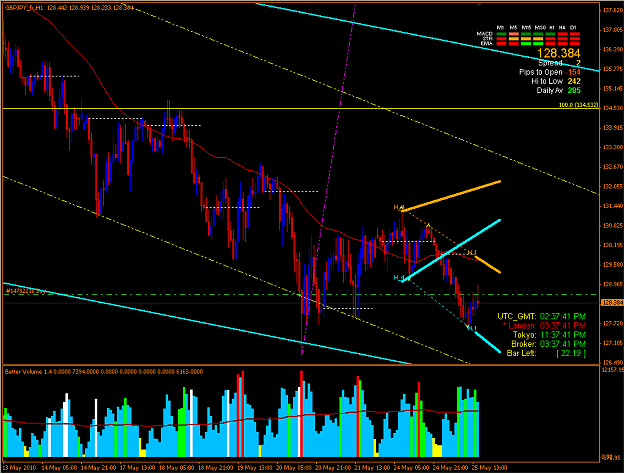Screen dimensions: 625x474
Task: Click the H4 timeframe column header
Action: pos(562,28)
